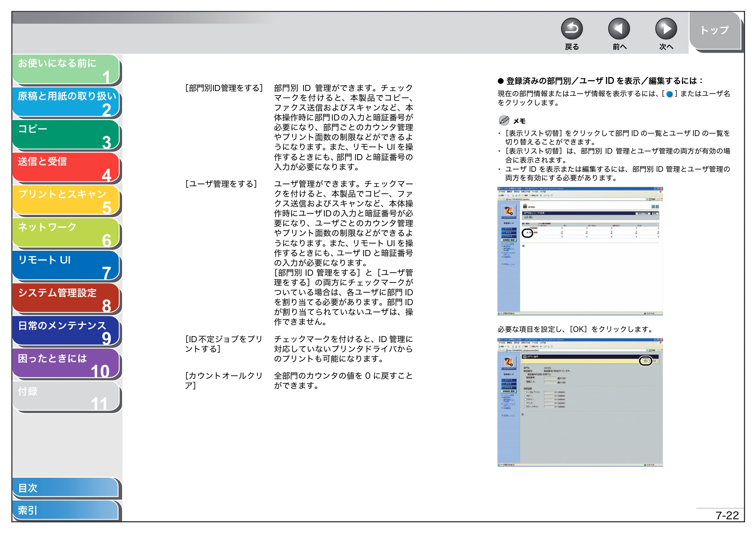Open chapter 2 原稿と用紙の取り扱い
The width and height of the screenshot is (756, 534).
pos(66,102)
